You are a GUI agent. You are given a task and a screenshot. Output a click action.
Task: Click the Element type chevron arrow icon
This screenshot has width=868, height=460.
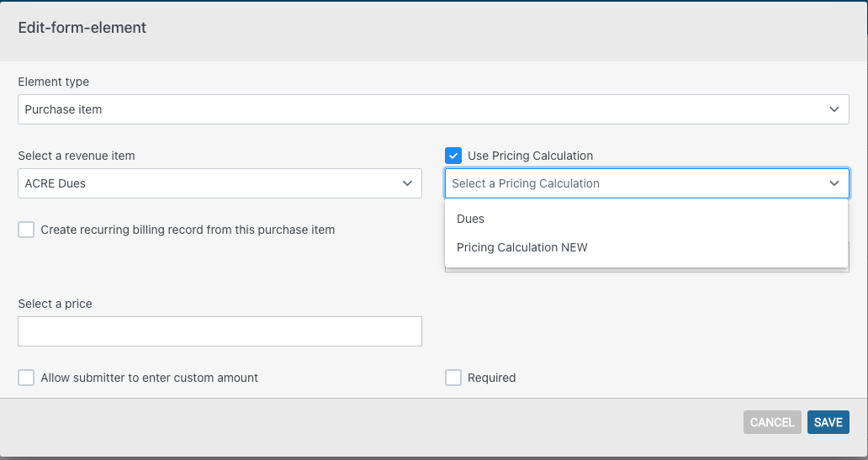(x=834, y=109)
